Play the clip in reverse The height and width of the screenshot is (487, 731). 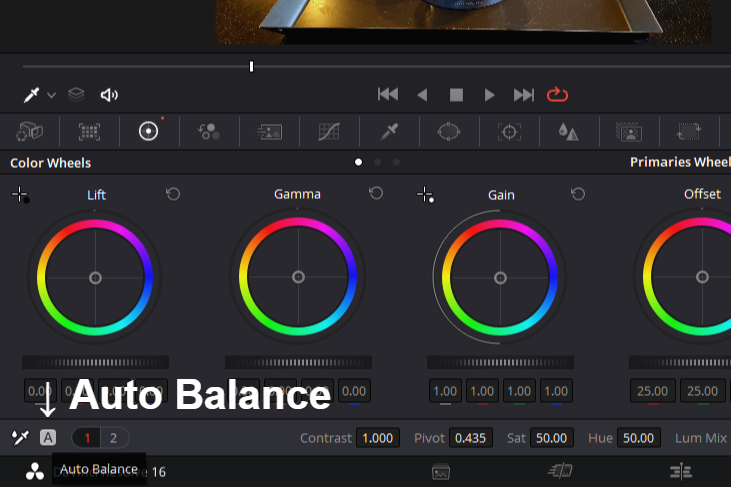422,95
